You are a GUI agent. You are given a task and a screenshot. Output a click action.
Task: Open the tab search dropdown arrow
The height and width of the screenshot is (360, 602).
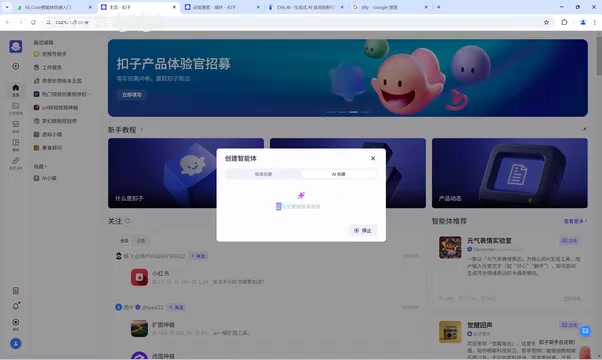[7, 7]
